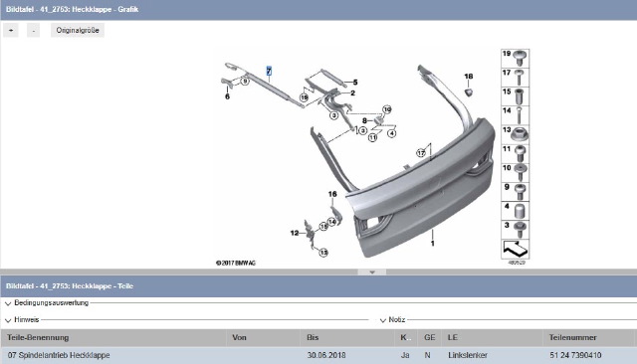Collapse graphic pane with splitter arrow
The height and width of the screenshot is (364, 637).
click(x=371, y=273)
